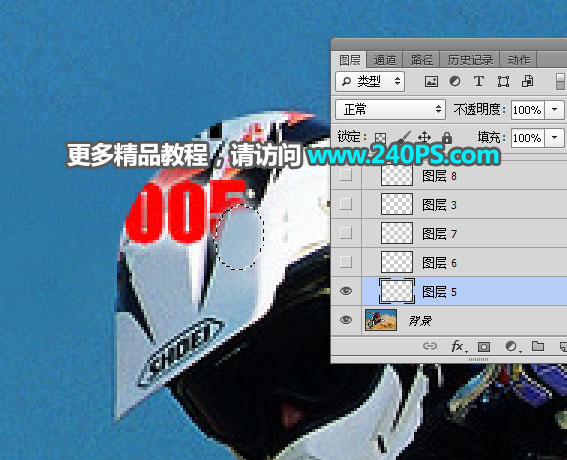This screenshot has width=567, height=460.
Task: Hide the 背景 layer eye icon
Action: (x=346, y=320)
